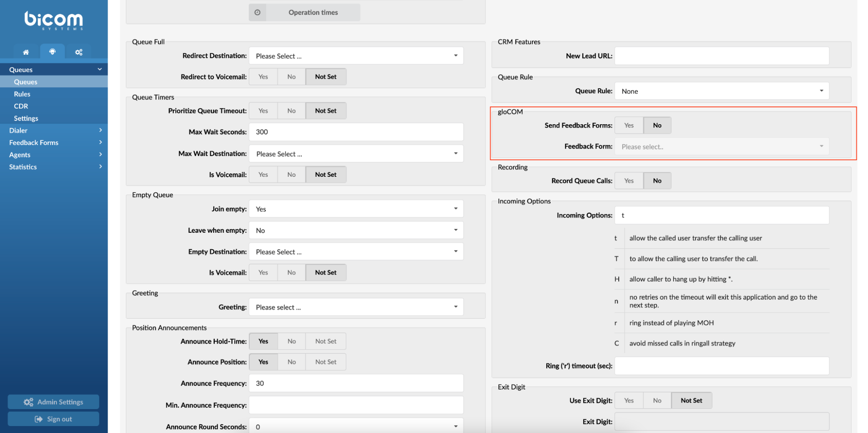Select the call center headset icon tab

[x=53, y=52]
